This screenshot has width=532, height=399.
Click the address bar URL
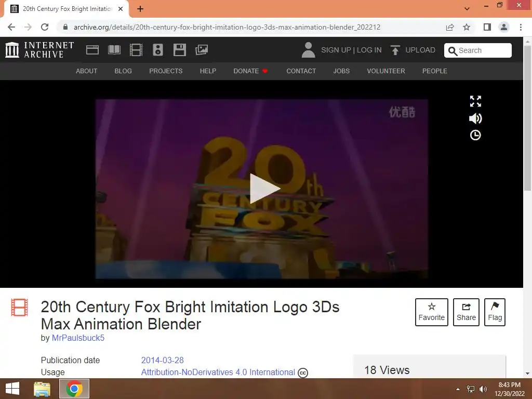pyautogui.click(x=227, y=27)
